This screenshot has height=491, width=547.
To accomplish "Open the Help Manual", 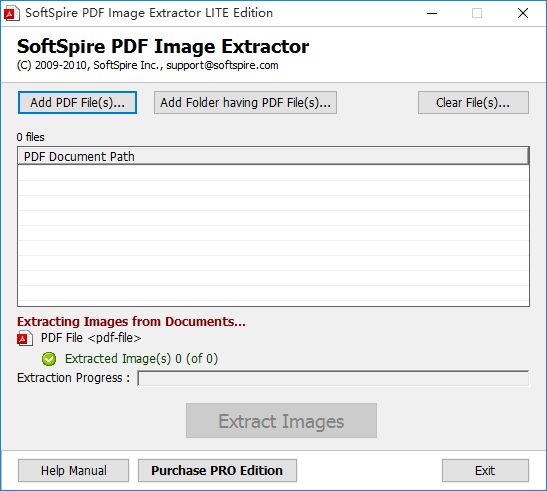I will coord(74,470).
